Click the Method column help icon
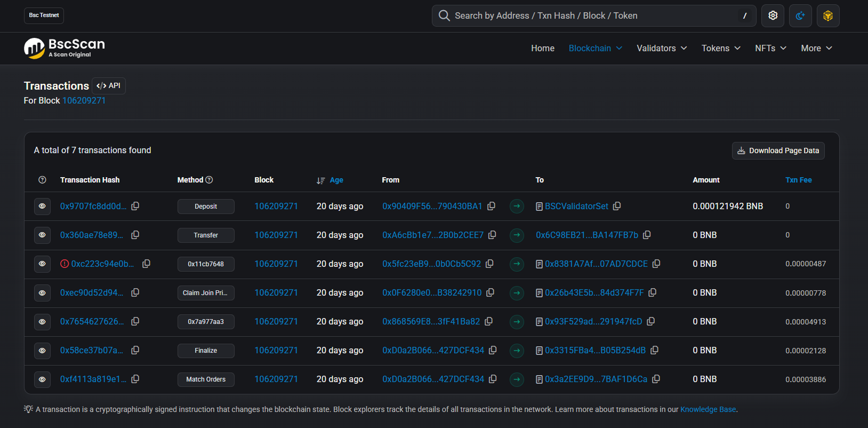868x428 pixels. click(x=209, y=180)
